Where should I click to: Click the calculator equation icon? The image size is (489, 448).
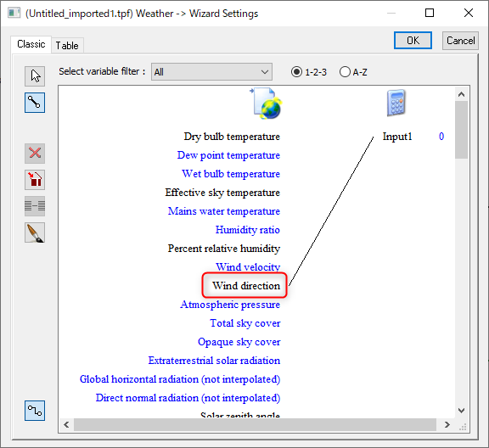(396, 103)
